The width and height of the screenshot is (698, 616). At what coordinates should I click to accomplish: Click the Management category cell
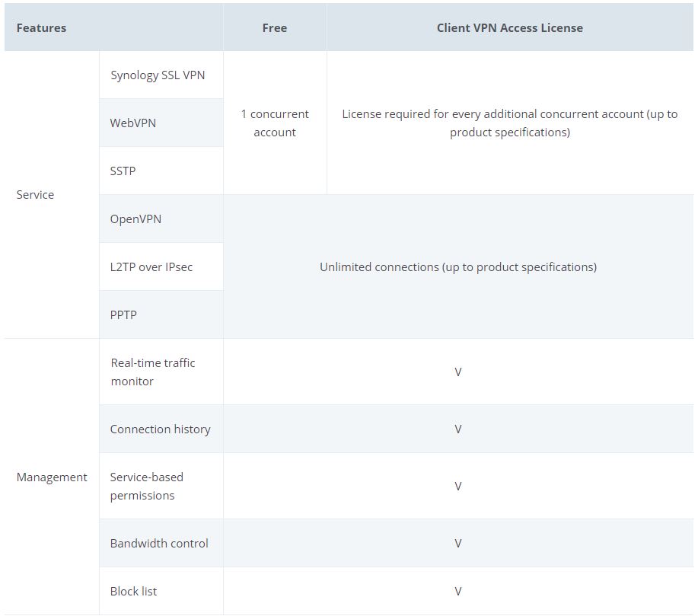[x=52, y=477]
